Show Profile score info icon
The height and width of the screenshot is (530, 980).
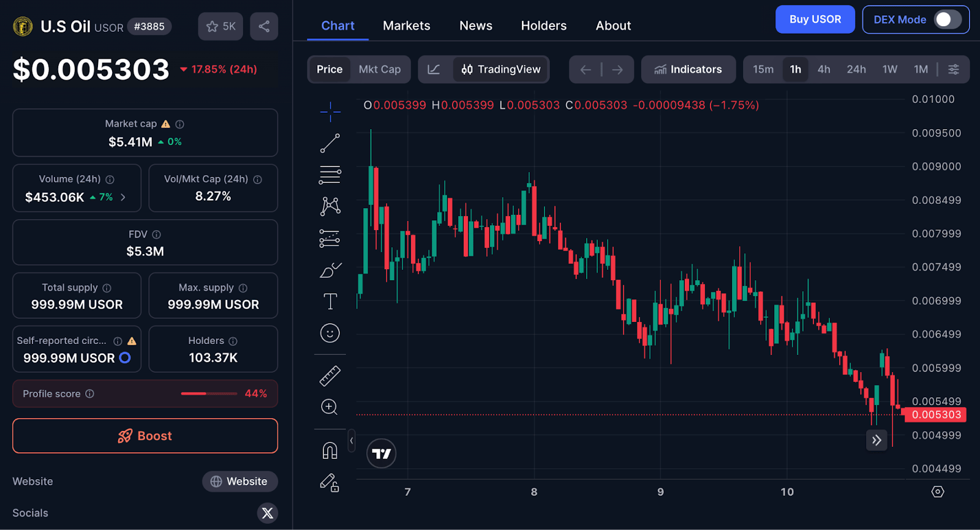90,394
